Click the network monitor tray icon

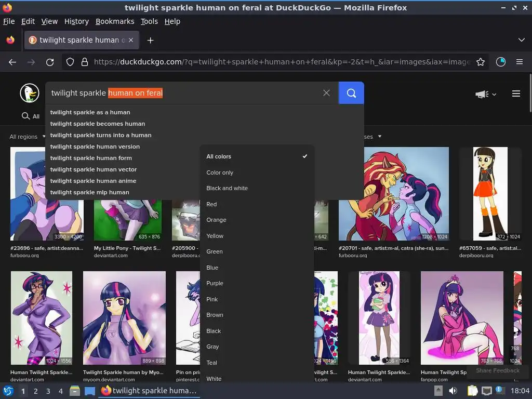coord(486,391)
